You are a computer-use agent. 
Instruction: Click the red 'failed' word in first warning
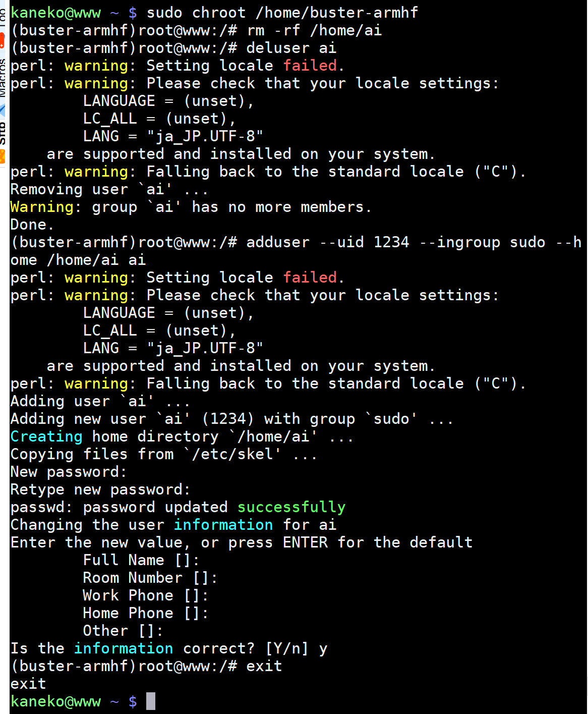310,66
